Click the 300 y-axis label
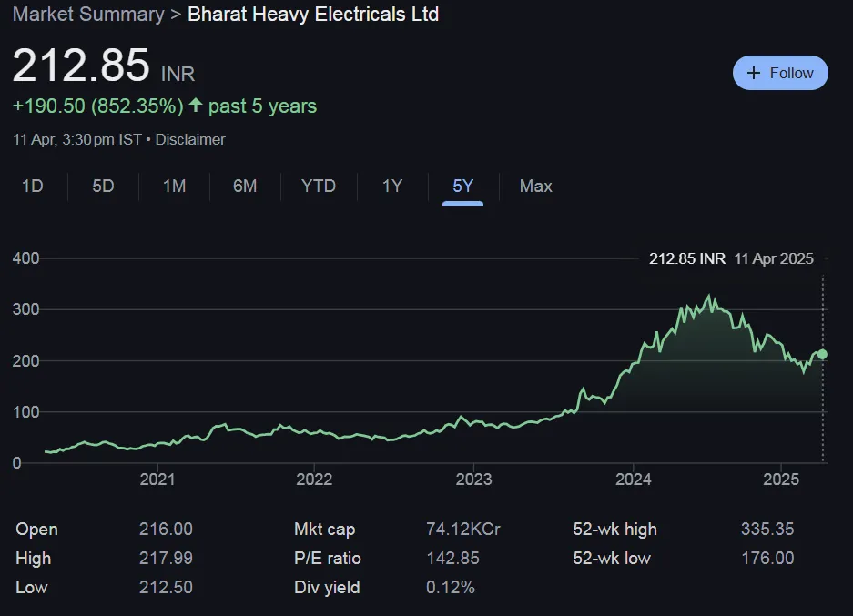 (x=26, y=309)
